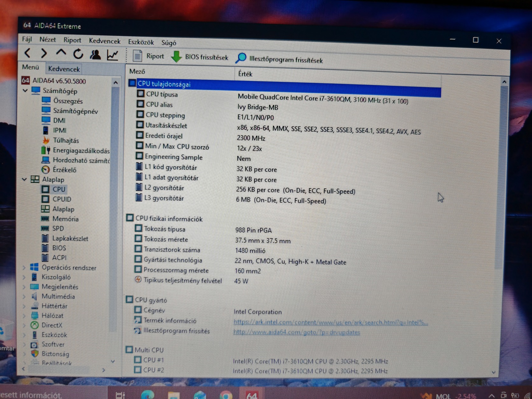Image resolution: width=532 pixels, height=399 pixels.
Task: Click the AIDA64 icon in the taskbar
Action: 252,395
